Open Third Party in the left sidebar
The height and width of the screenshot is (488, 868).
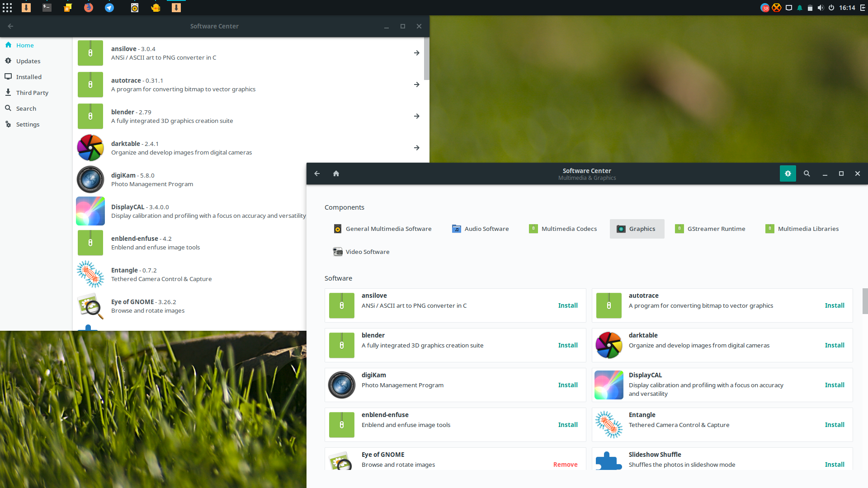tap(36, 93)
